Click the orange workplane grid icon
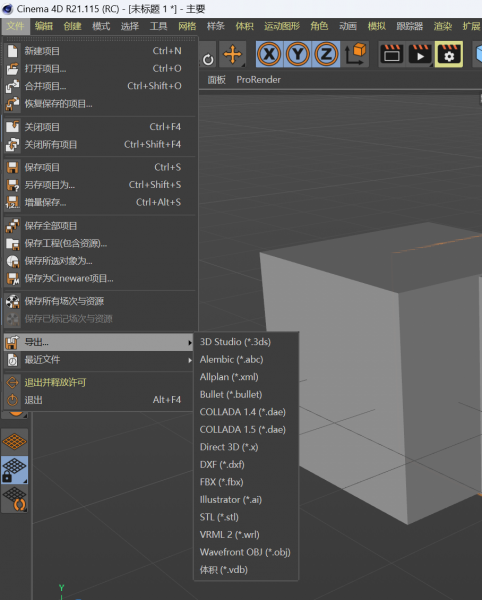 tap(15, 442)
